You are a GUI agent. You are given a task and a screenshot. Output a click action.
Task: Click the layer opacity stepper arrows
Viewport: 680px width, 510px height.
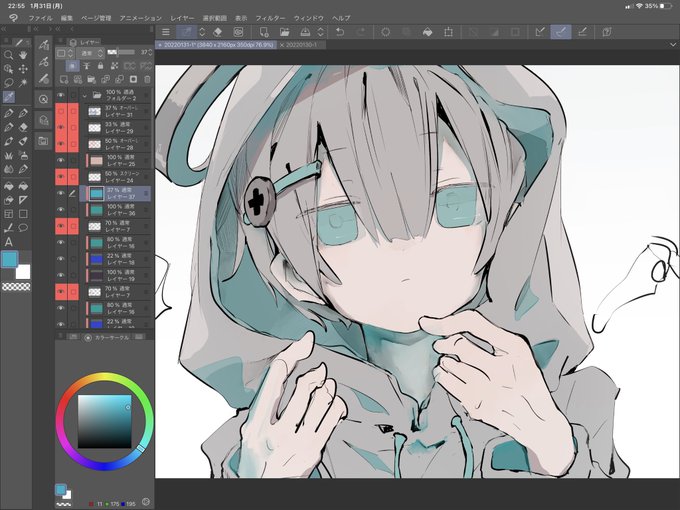150,52
